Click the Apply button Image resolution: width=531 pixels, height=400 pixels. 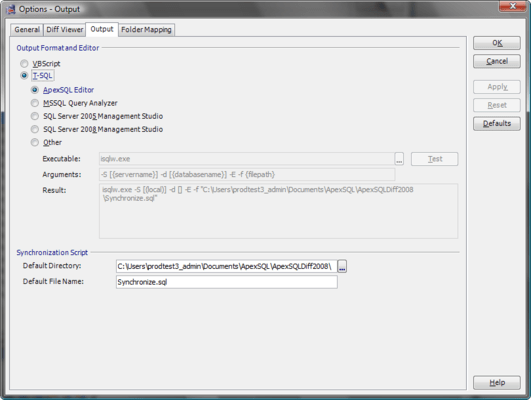click(x=497, y=87)
